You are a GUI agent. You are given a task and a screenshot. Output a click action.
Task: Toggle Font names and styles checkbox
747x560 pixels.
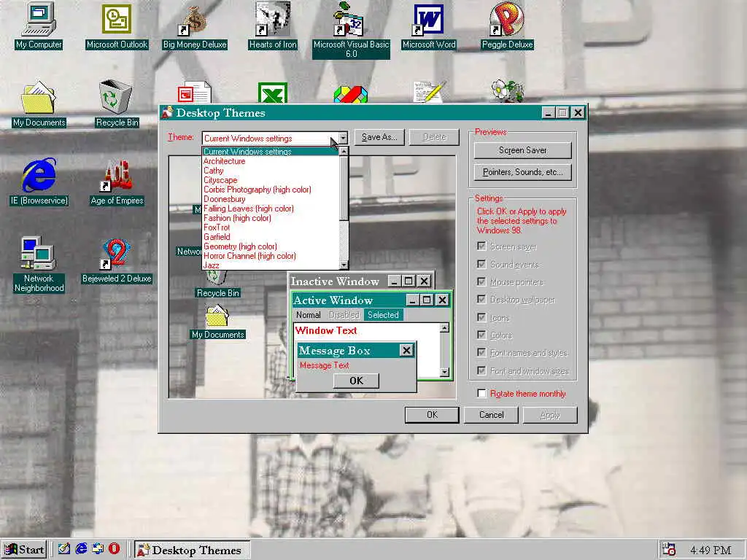(x=481, y=352)
